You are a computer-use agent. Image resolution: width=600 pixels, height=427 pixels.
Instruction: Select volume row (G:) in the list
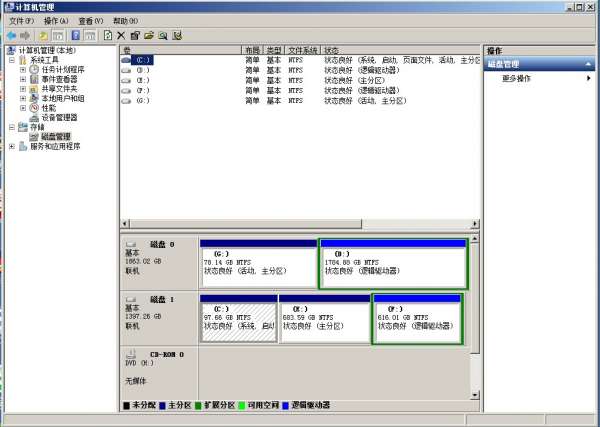[x=300, y=101]
